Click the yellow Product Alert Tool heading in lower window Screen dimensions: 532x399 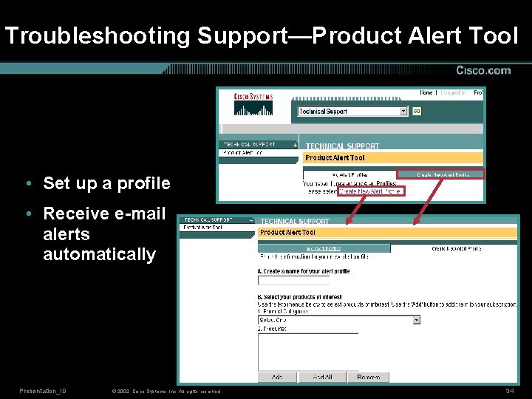(387, 233)
